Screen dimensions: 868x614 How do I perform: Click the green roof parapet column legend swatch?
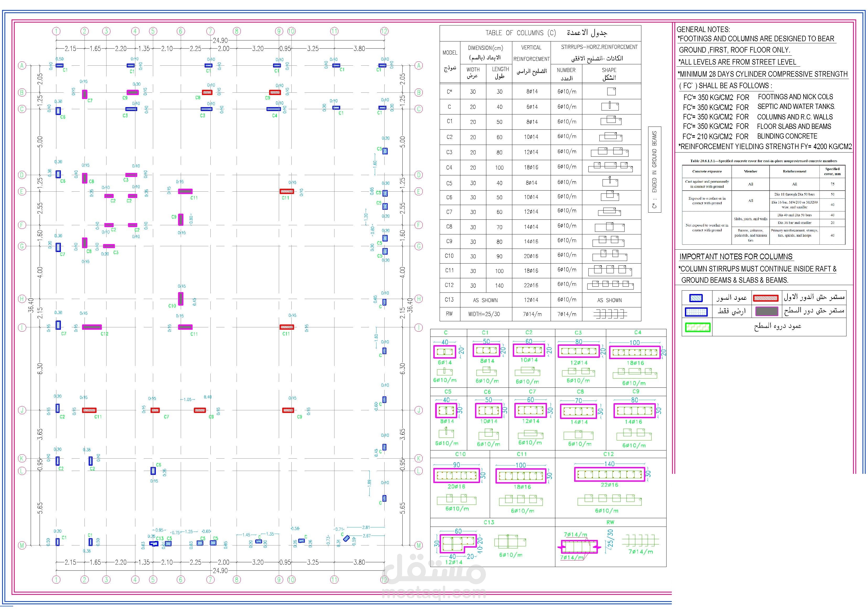698,327
